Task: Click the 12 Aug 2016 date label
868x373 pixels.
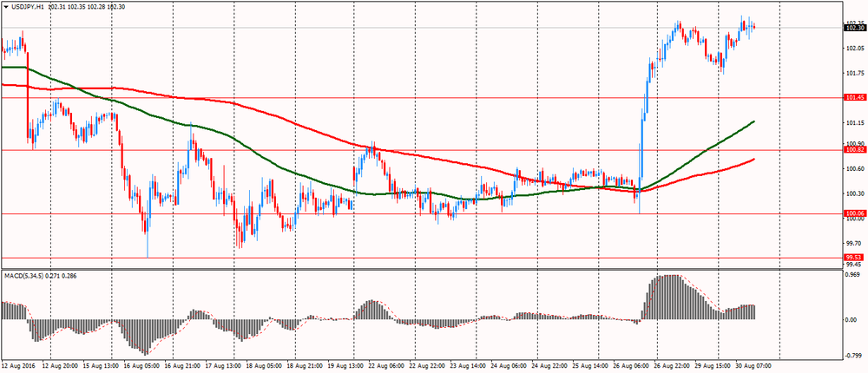Action: [17, 366]
